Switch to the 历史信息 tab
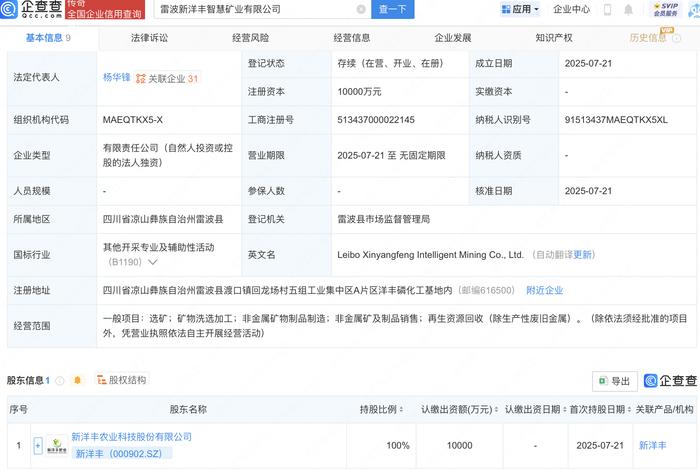This screenshot has width=700, height=471. 648,38
